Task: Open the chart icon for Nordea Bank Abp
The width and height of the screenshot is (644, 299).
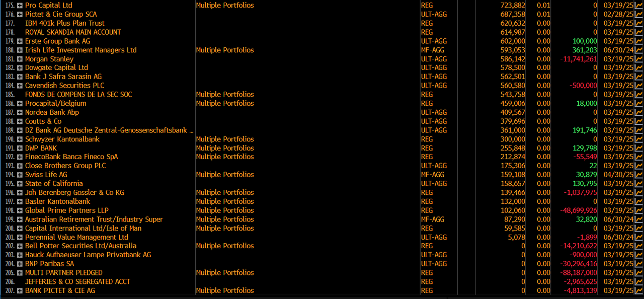Action: (x=639, y=112)
